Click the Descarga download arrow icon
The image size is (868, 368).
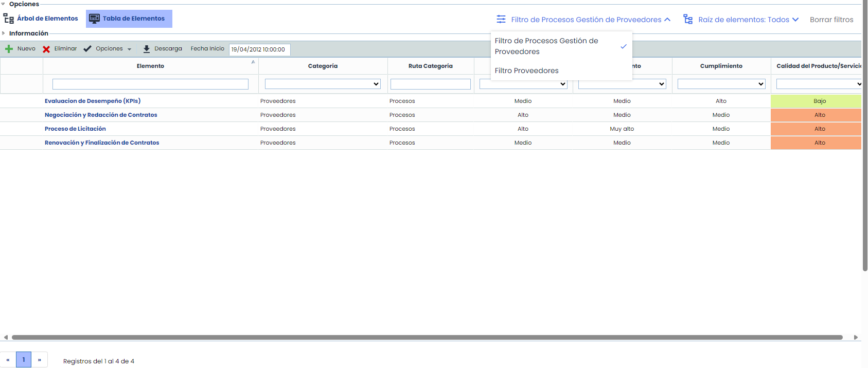tap(147, 49)
